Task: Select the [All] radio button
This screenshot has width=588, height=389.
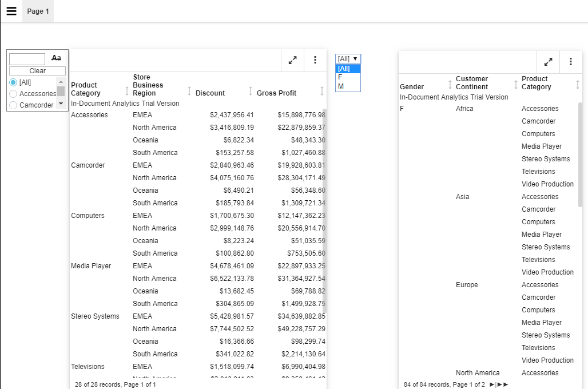Action: pyautogui.click(x=14, y=82)
